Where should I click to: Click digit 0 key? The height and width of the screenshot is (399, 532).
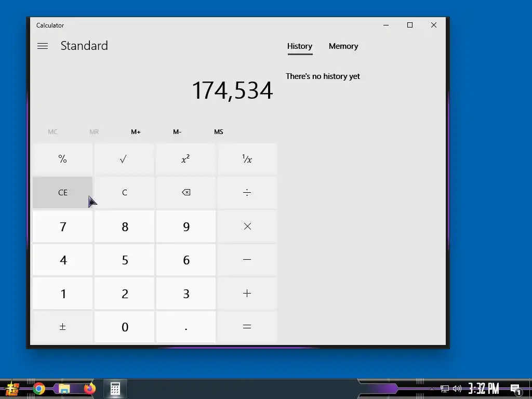124,327
